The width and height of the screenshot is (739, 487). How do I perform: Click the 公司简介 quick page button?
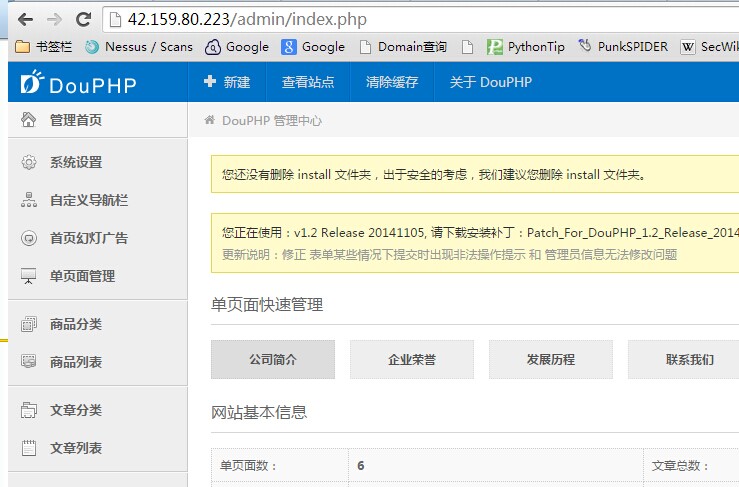(x=273, y=360)
